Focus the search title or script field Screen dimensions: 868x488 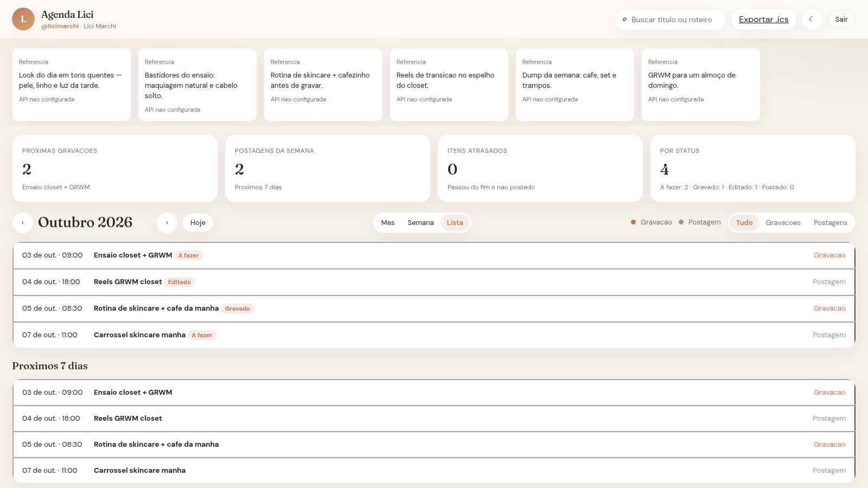click(670, 20)
